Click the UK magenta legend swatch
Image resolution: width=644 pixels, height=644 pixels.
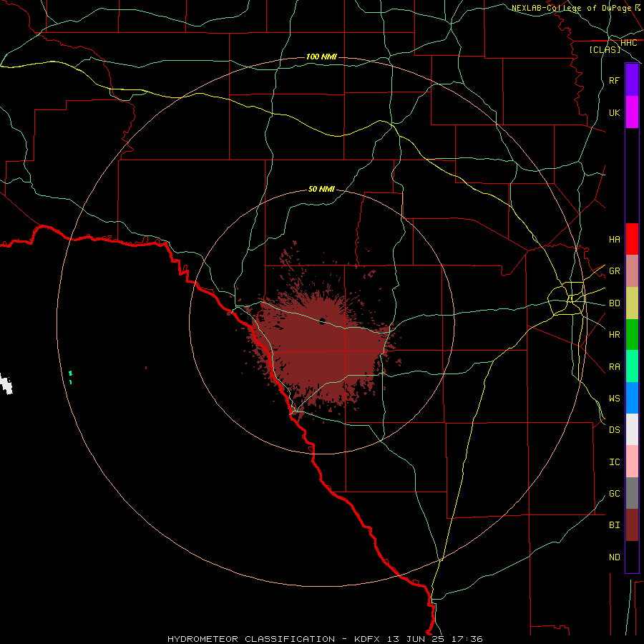click(x=632, y=112)
